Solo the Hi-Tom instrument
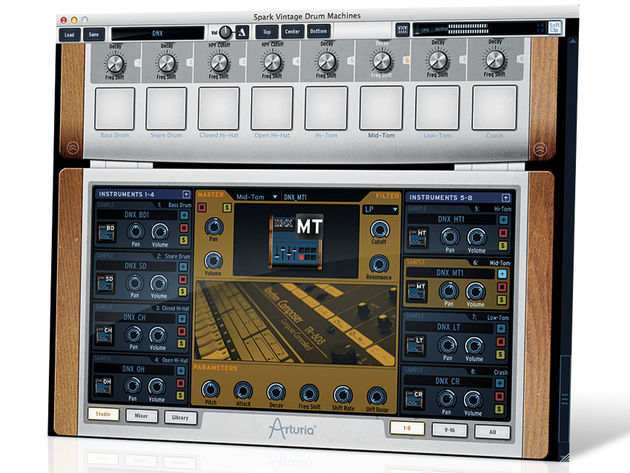The image size is (630, 473). click(x=503, y=246)
